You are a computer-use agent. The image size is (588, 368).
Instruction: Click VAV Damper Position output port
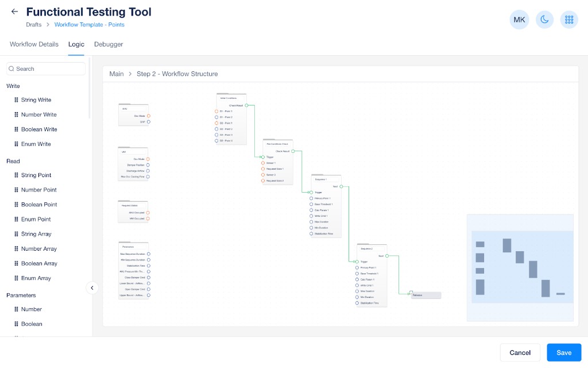click(x=148, y=165)
